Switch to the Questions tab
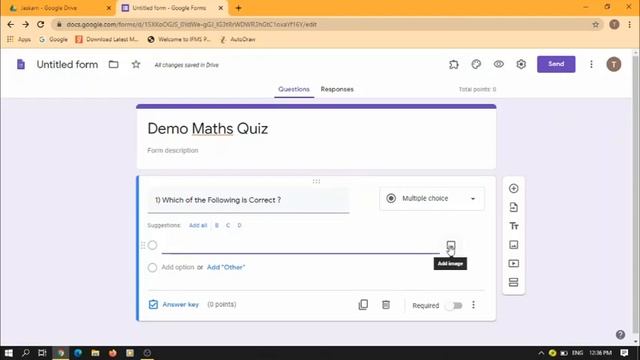This screenshot has height=360, width=640. point(294,89)
